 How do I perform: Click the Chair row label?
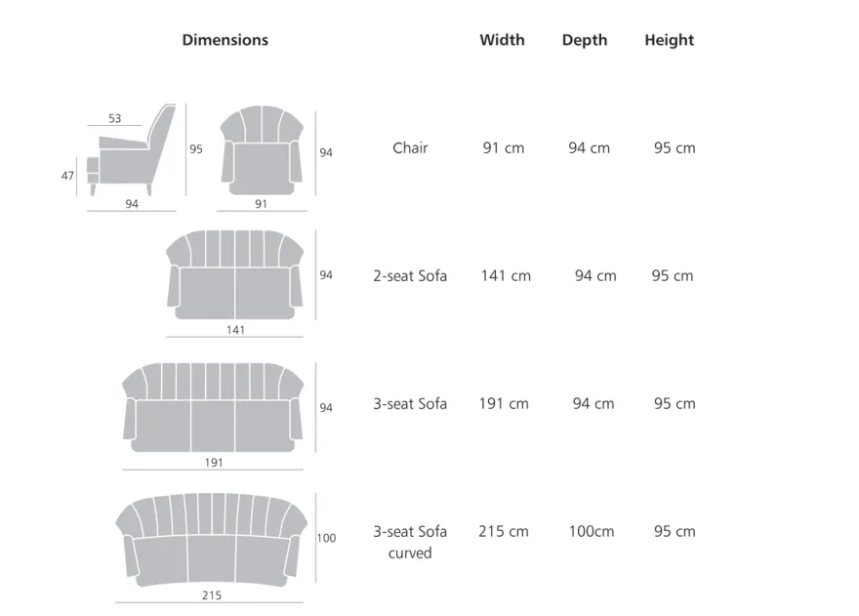[x=410, y=148]
